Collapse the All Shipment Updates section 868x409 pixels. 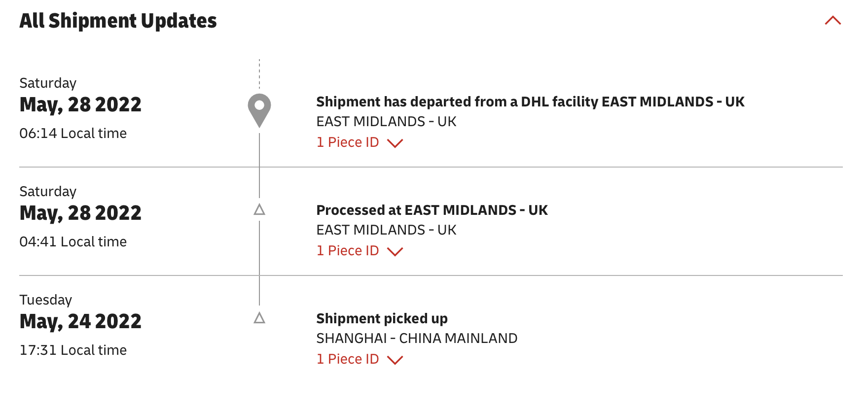click(x=832, y=21)
